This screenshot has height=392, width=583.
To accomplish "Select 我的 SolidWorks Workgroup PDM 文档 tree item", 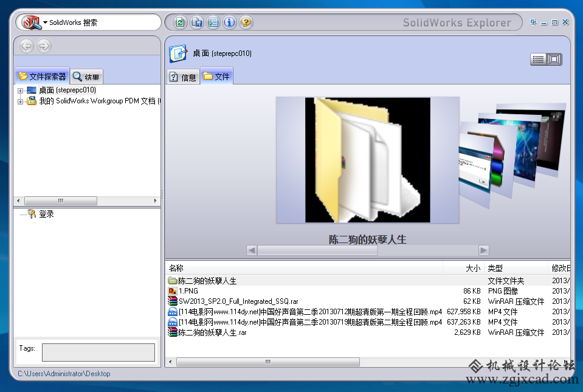I will point(100,101).
